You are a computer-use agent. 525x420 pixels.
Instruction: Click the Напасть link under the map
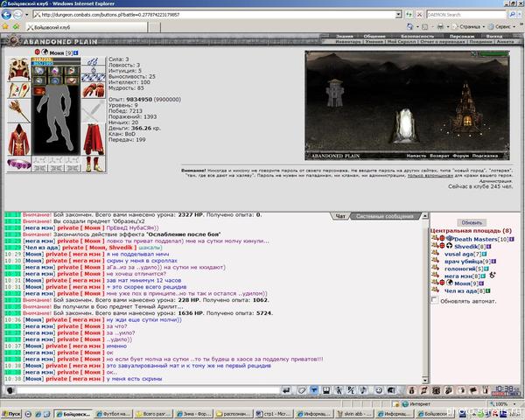click(x=416, y=156)
